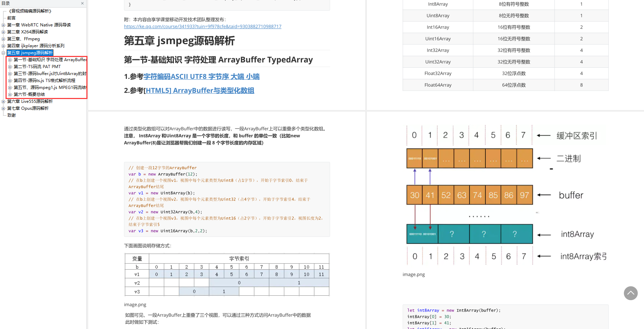Expand the 第二节-TS码流 PAT PMT node

(x=10, y=67)
